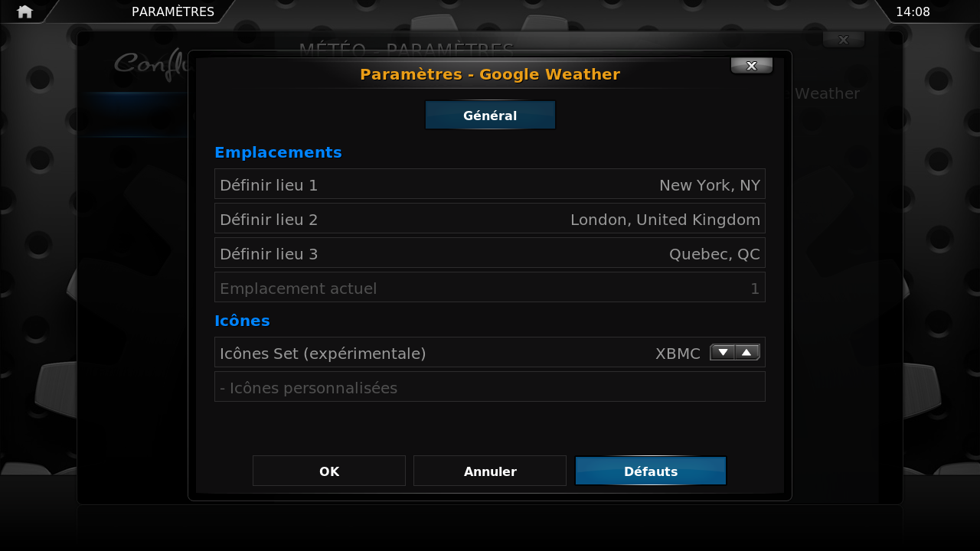Click the Emplacements section heading
980x551 pixels.
click(278, 152)
